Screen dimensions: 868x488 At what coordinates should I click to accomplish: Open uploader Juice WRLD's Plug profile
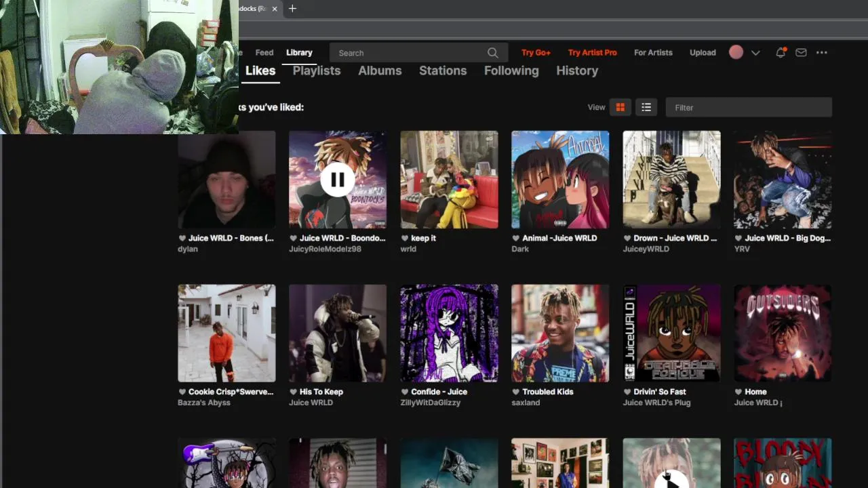[x=656, y=403]
